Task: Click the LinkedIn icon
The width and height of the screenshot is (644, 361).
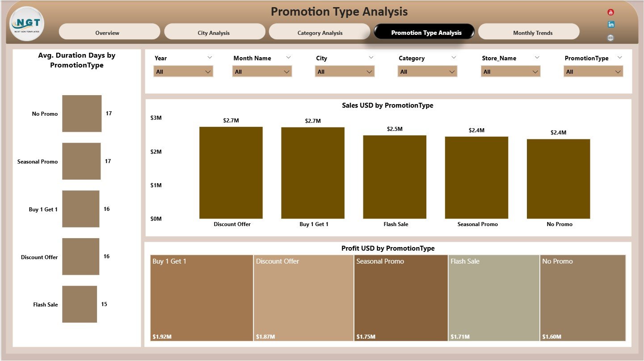Action: point(610,24)
